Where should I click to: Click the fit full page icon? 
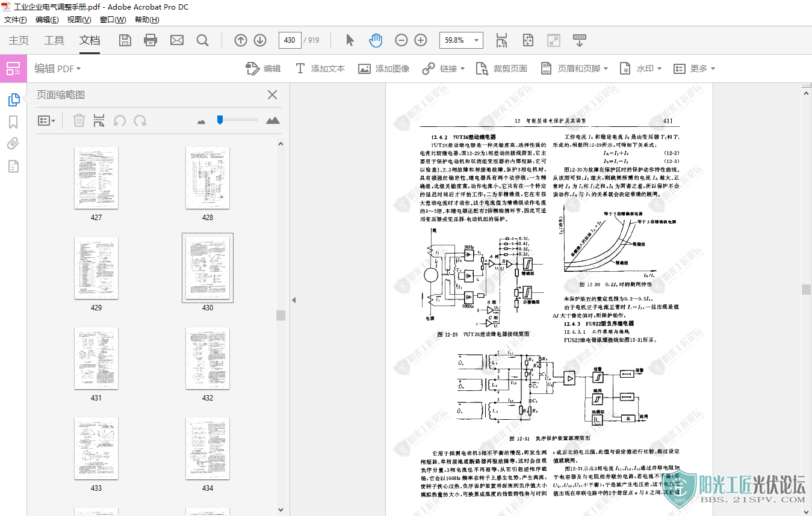528,40
